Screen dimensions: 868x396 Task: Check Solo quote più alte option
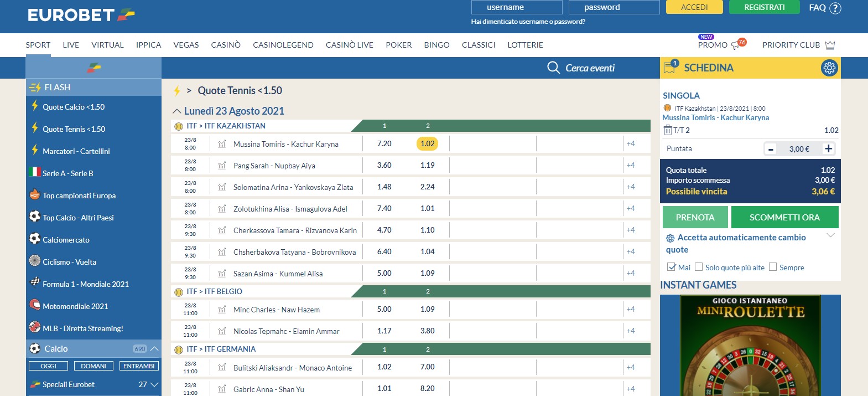(x=699, y=267)
